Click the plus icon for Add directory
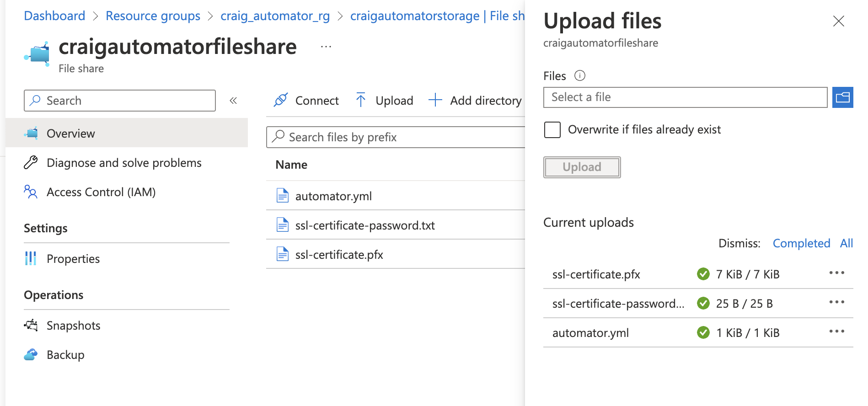 pyautogui.click(x=435, y=100)
